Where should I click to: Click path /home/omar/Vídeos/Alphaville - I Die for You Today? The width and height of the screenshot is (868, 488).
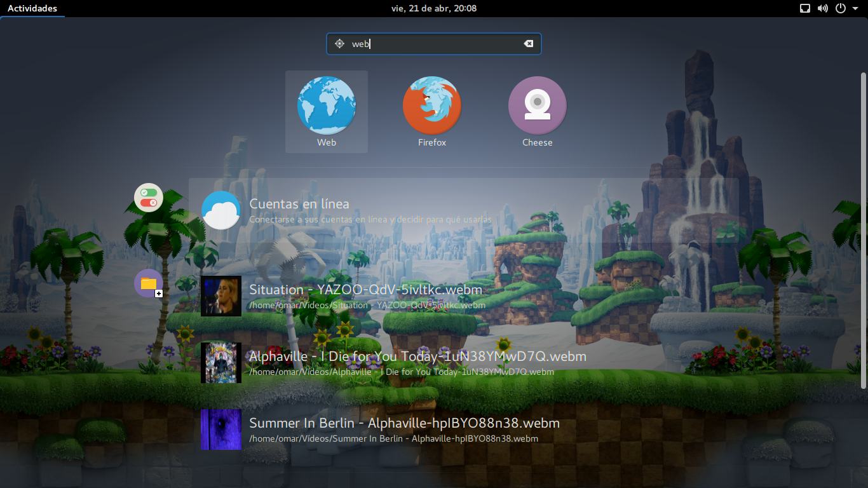402,372
